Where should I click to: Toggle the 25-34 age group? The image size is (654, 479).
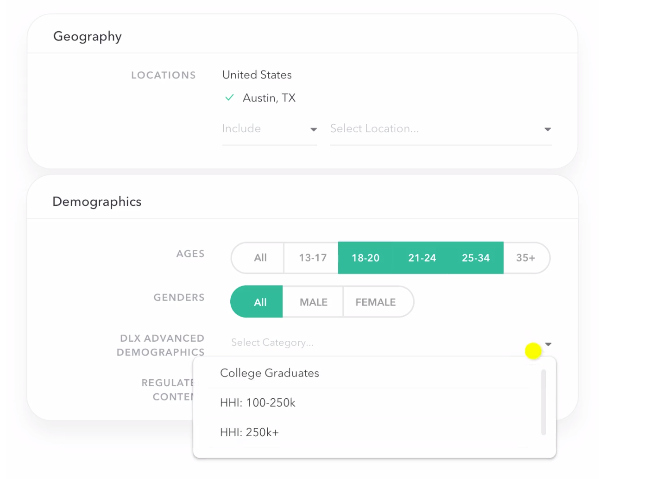[476, 258]
